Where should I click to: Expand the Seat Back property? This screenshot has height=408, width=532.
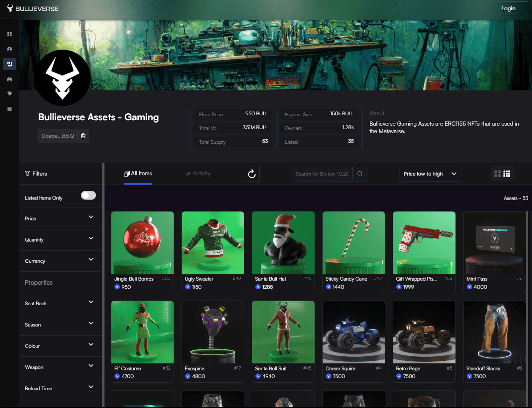click(61, 303)
